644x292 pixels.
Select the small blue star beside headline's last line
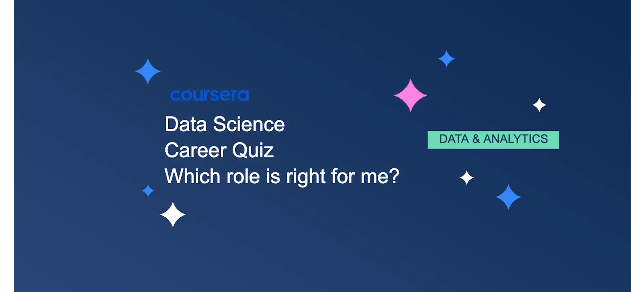click(148, 191)
